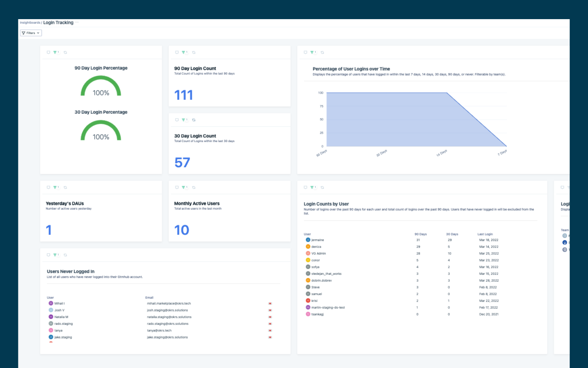Refresh the 30 Day Login Count widget
588x368 pixels.
coord(194,120)
